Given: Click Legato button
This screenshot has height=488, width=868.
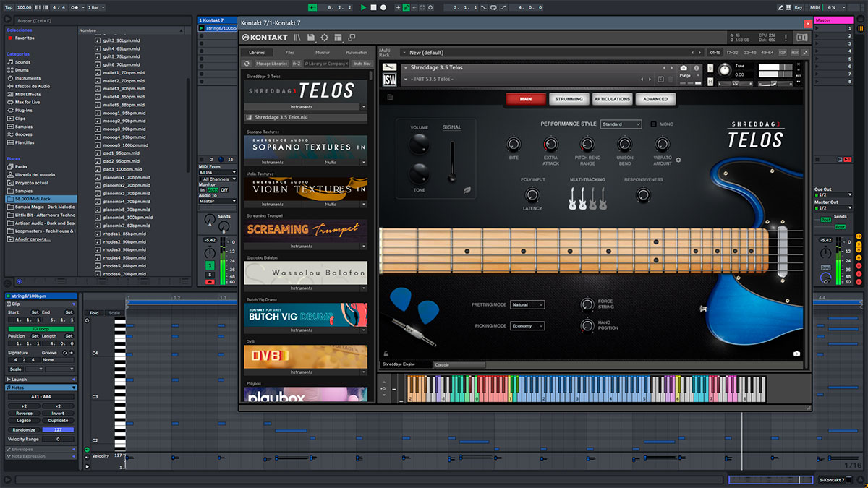Looking at the screenshot, I should click(x=24, y=421).
